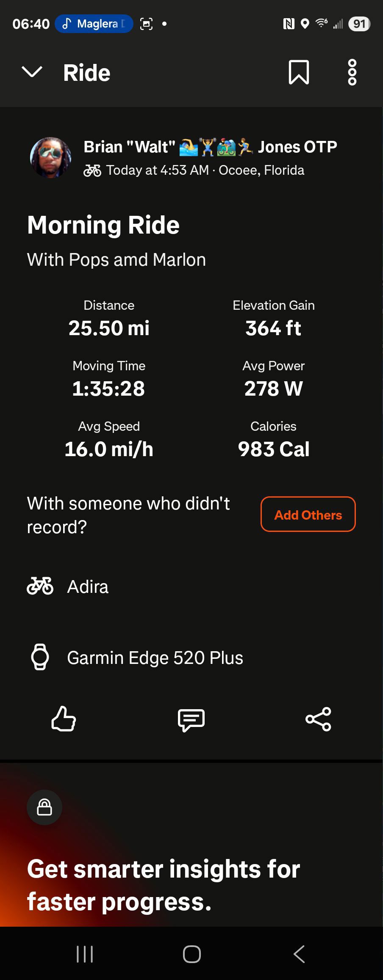
Task: Bookmark this ride activity
Action: click(x=299, y=72)
